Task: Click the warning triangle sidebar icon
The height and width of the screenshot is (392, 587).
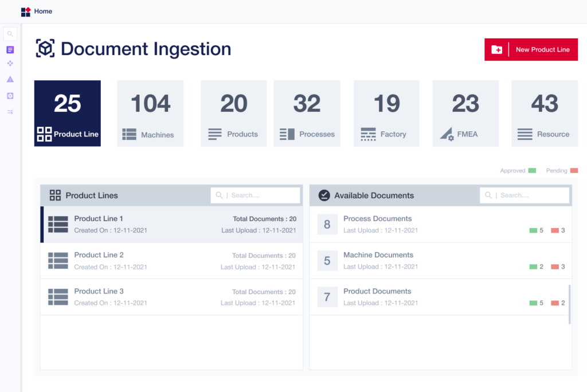Action: click(x=10, y=80)
